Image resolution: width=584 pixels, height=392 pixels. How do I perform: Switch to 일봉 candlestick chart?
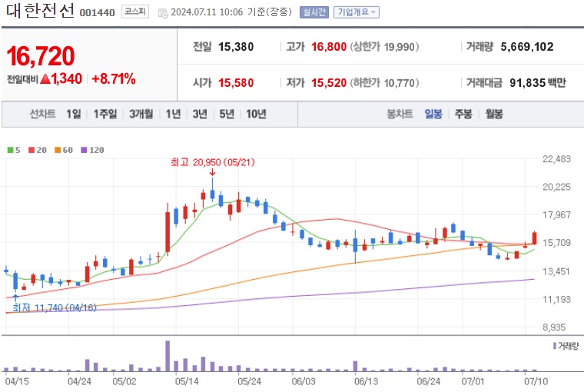[x=433, y=114]
